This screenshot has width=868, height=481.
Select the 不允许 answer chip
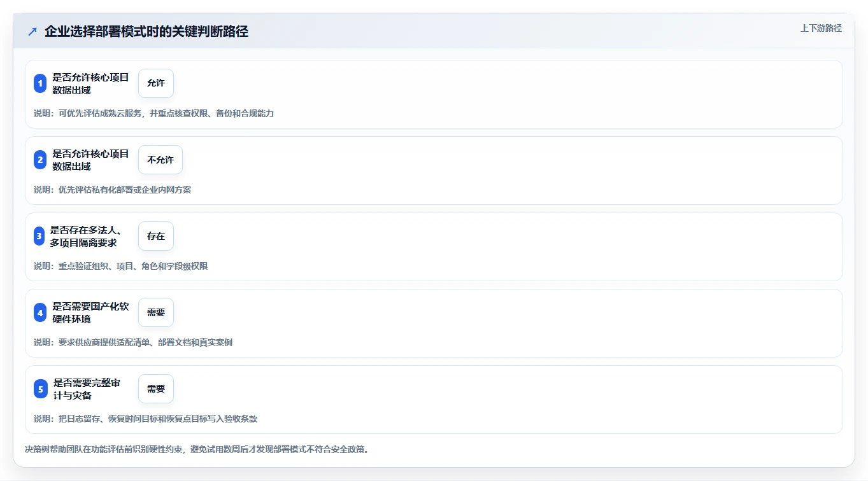160,160
